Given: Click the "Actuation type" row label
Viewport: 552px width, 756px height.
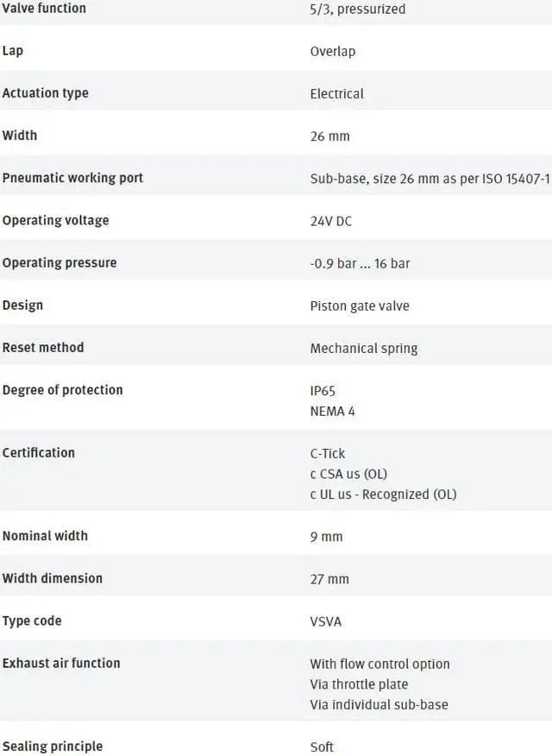Looking at the screenshot, I should 45,93.
